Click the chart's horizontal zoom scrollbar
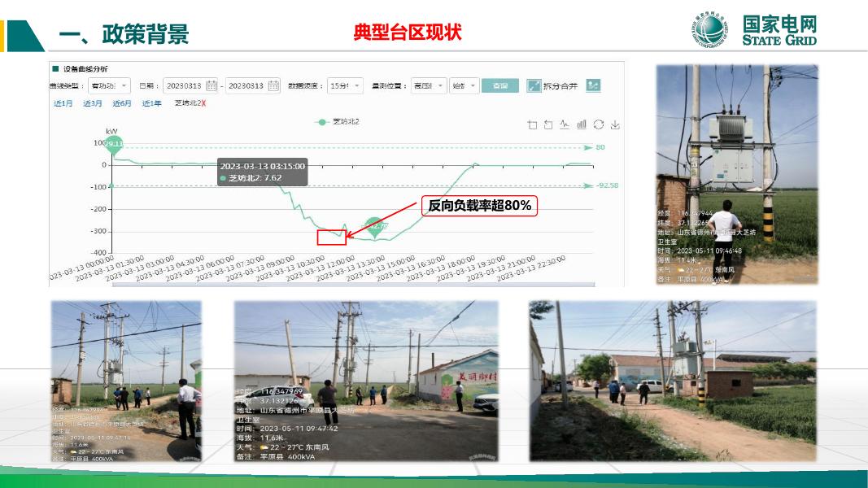This screenshot has width=868, height=488. [353, 285]
